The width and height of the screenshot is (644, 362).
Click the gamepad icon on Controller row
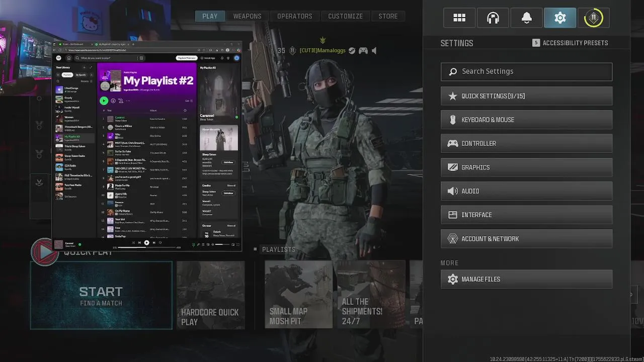(453, 143)
